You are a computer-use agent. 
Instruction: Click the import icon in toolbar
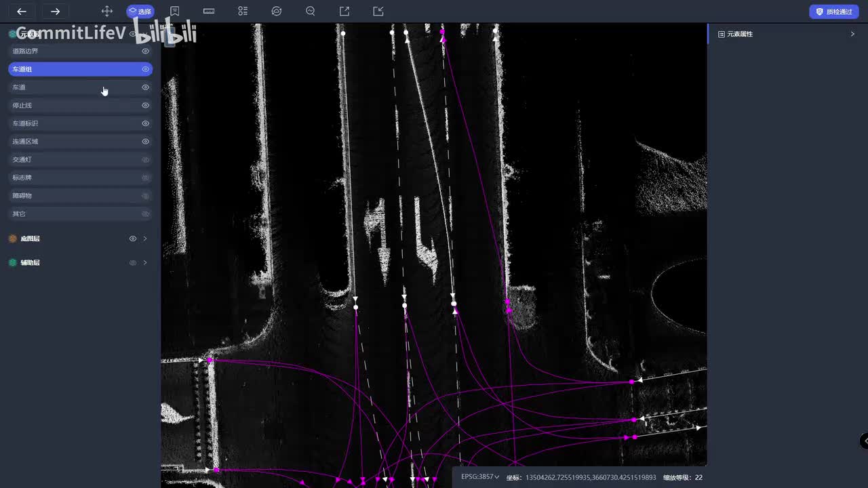[x=378, y=12]
